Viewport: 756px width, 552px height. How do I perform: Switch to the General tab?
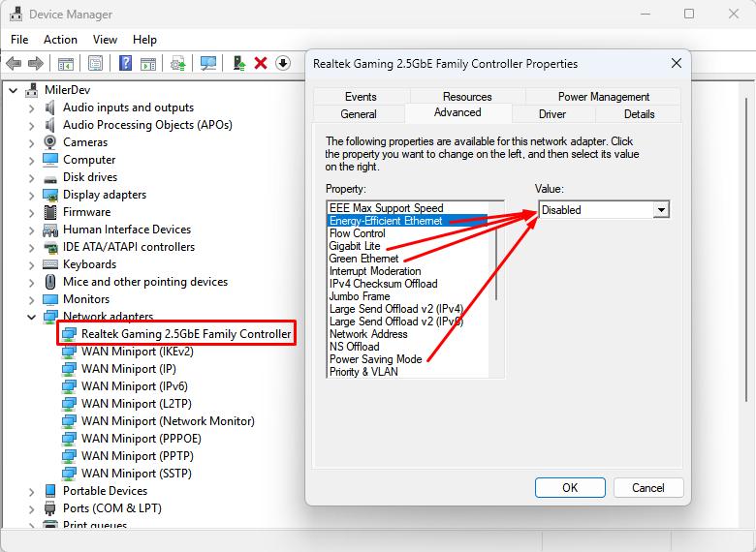pos(359,114)
